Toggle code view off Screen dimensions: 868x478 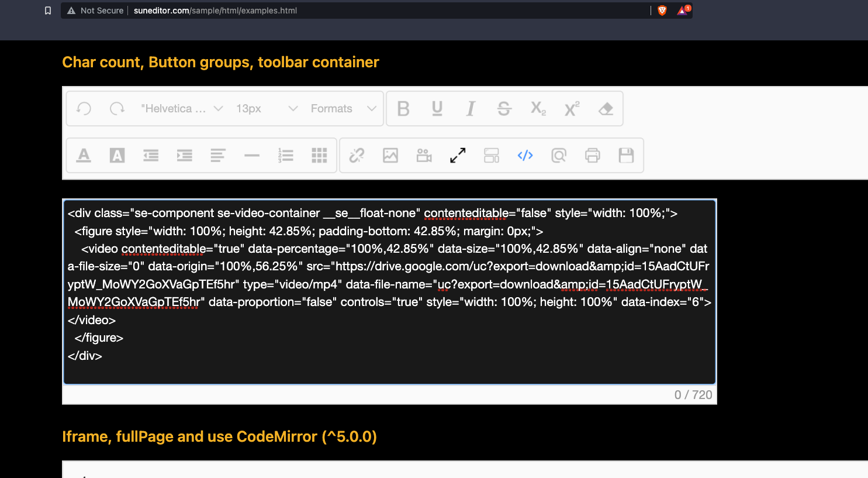click(x=525, y=155)
